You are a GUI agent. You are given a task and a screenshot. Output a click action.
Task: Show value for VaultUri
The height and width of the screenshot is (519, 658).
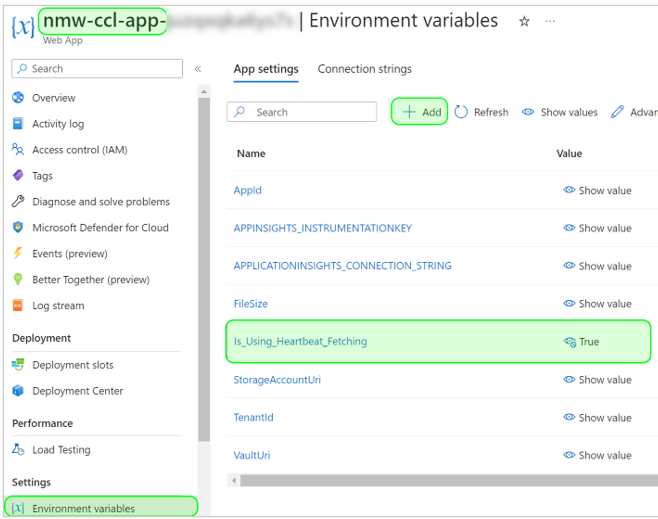coord(597,455)
